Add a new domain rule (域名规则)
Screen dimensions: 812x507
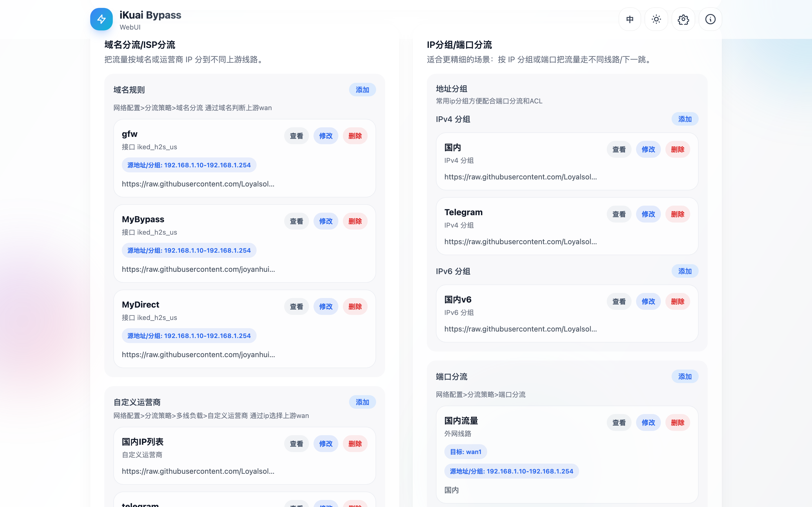point(362,90)
